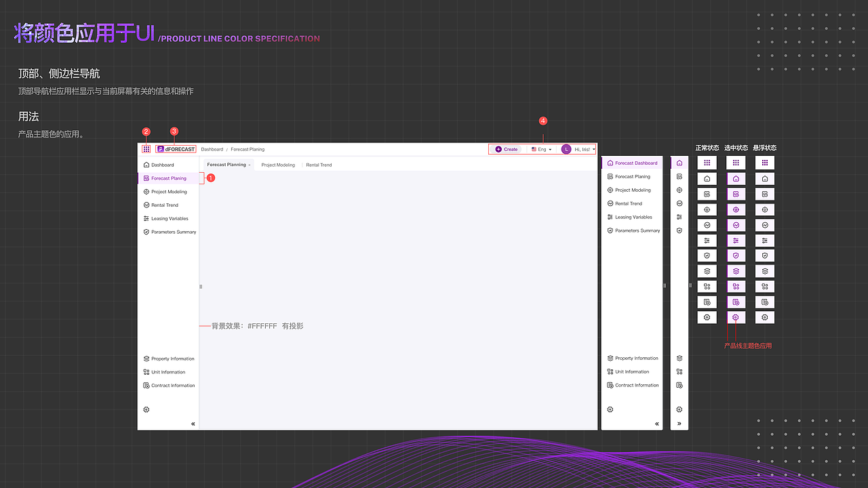The height and width of the screenshot is (488, 868).
Task: Open Property Information in main window sidebar
Action: click(x=168, y=359)
